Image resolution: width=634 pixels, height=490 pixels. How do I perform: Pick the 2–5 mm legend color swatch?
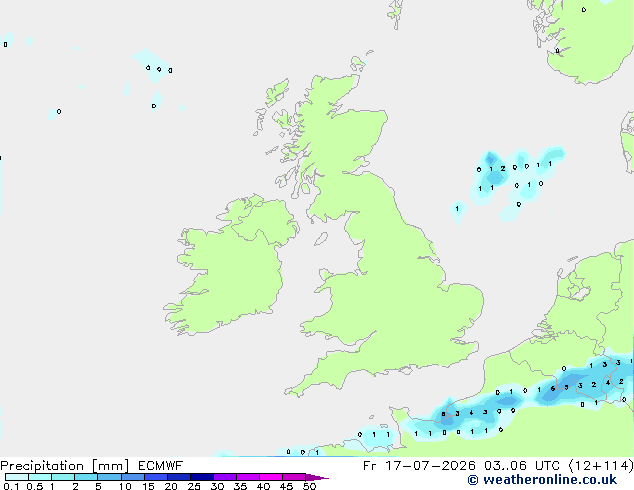coord(86,477)
